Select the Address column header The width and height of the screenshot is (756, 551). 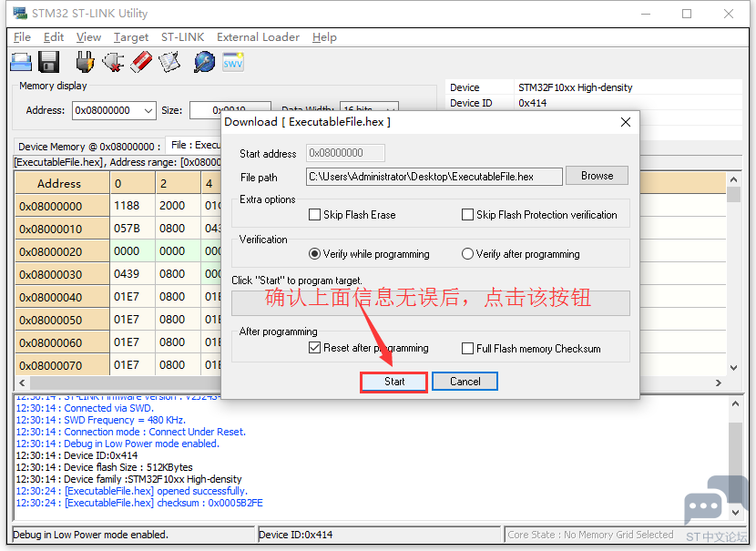[62, 184]
